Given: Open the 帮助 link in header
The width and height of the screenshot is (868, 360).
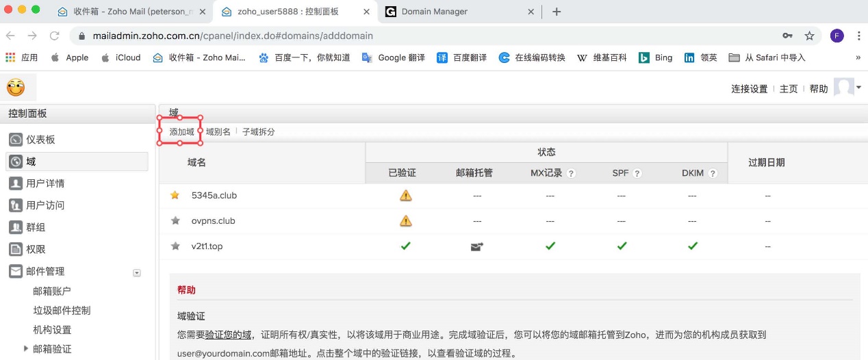Looking at the screenshot, I should pyautogui.click(x=819, y=89).
